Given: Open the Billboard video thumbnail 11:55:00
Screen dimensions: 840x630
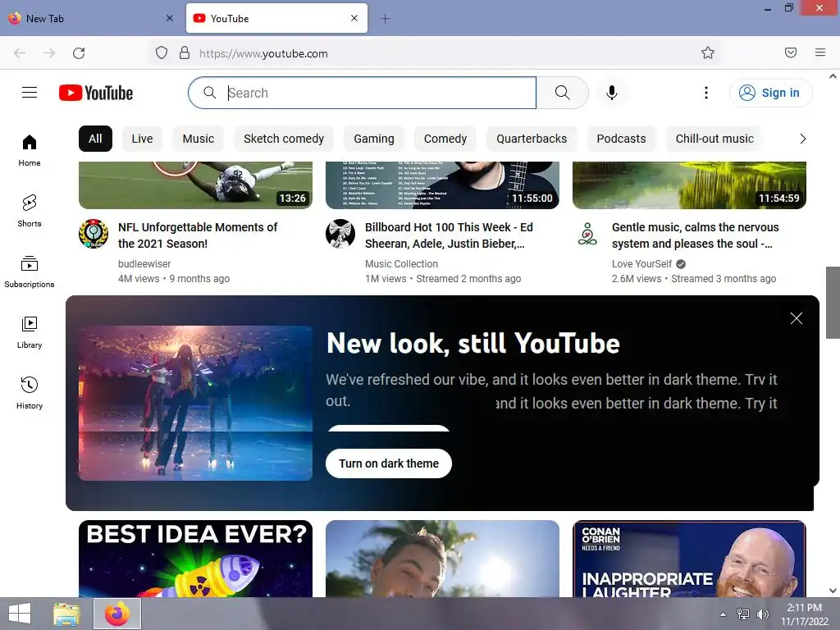Looking at the screenshot, I should [x=442, y=185].
